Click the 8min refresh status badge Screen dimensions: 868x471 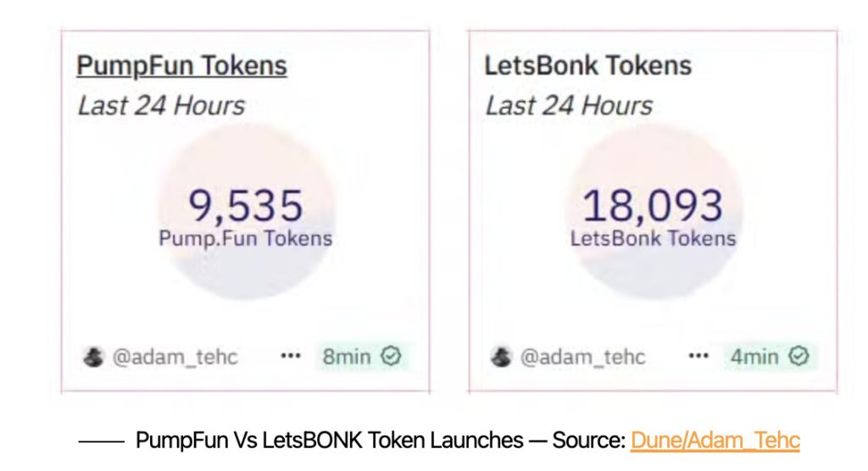tap(362, 357)
